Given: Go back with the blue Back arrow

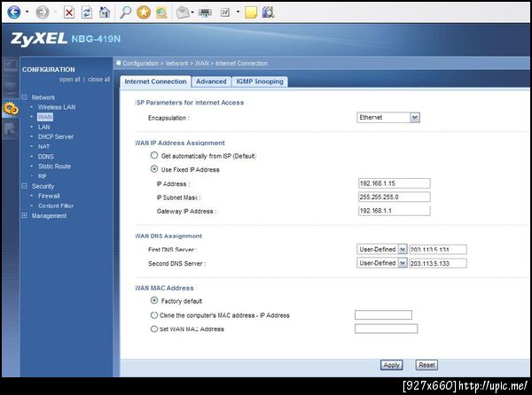Looking at the screenshot, I should (14, 12).
